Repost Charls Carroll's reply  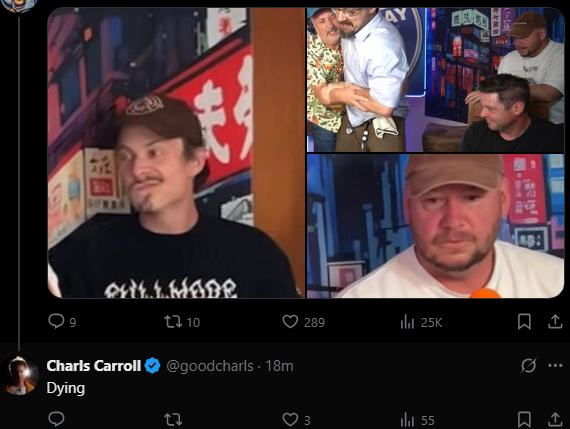tap(173, 419)
